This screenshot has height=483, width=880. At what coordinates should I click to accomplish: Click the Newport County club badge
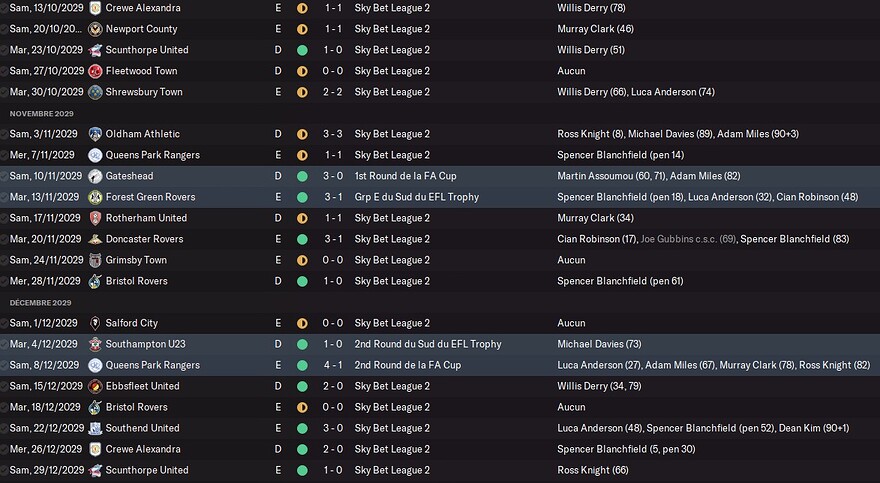click(x=95, y=29)
